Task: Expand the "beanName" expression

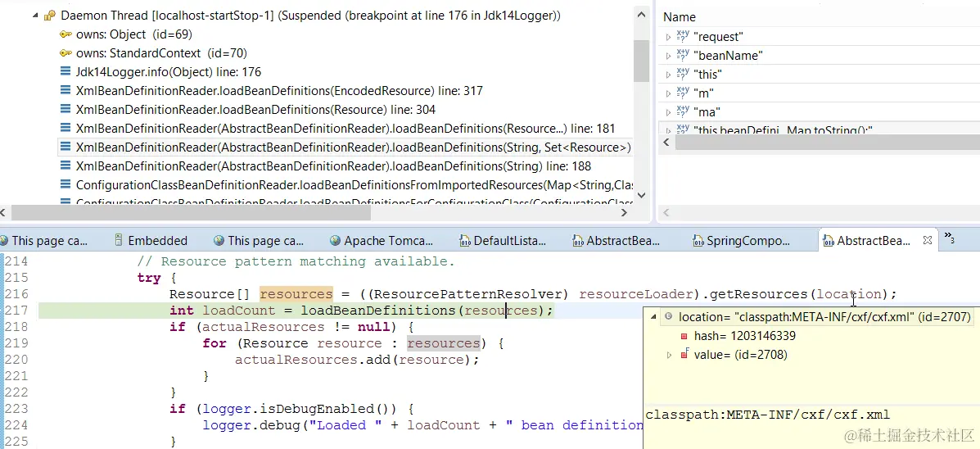Action: (668, 57)
